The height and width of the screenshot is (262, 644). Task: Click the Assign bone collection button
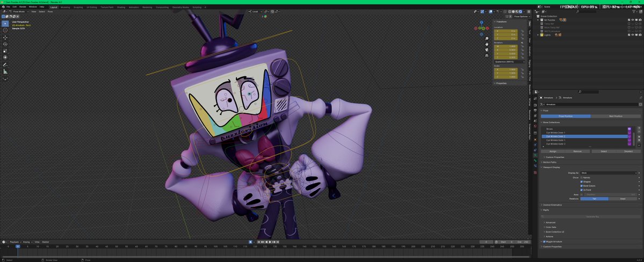click(x=553, y=151)
